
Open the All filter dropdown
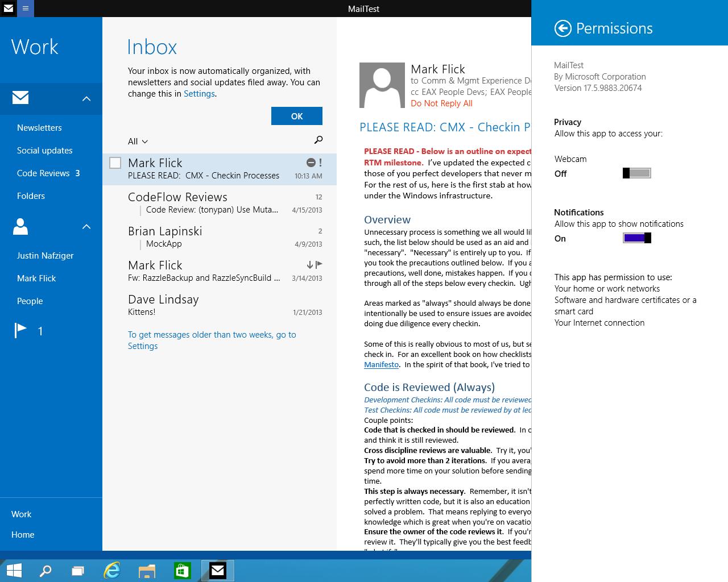point(138,141)
